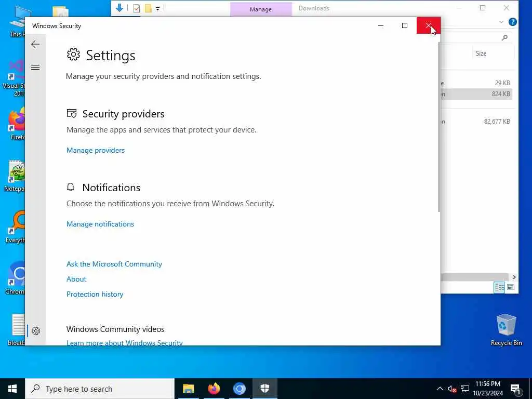Click the Manage providers link

(x=96, y=150)
